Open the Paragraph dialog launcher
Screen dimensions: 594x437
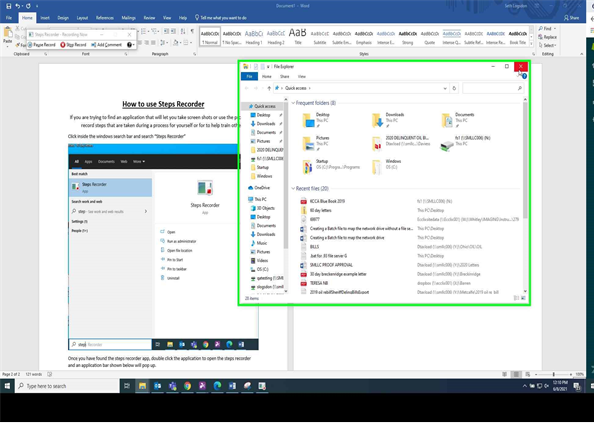195,54
